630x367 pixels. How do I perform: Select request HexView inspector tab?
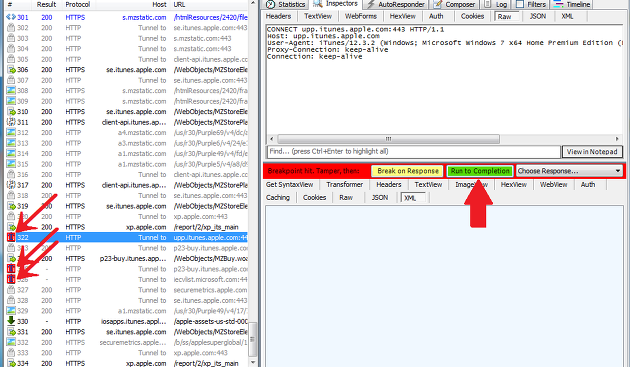(x=403, y=16)
